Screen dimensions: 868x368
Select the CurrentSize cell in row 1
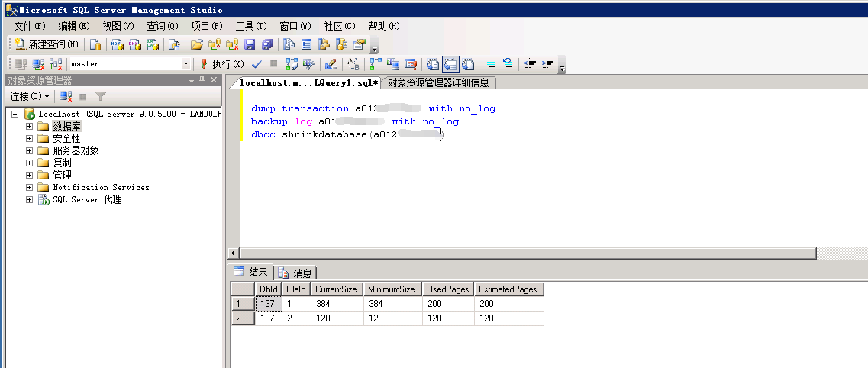pyautogui.click(x=336, y=304)
